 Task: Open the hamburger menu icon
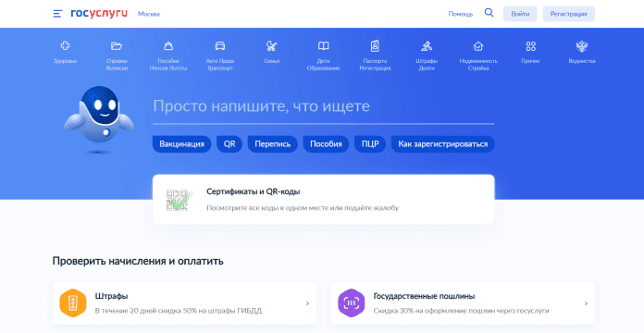tap(57, 14)
